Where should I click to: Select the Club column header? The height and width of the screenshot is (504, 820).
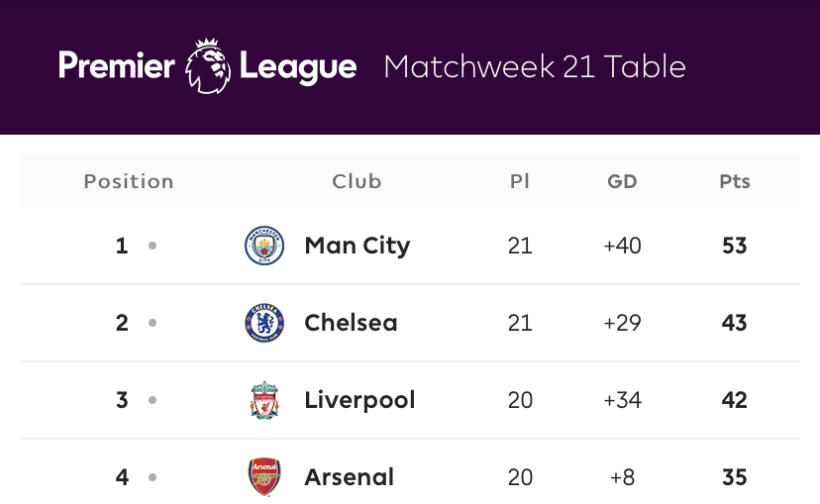coord(357,181)
